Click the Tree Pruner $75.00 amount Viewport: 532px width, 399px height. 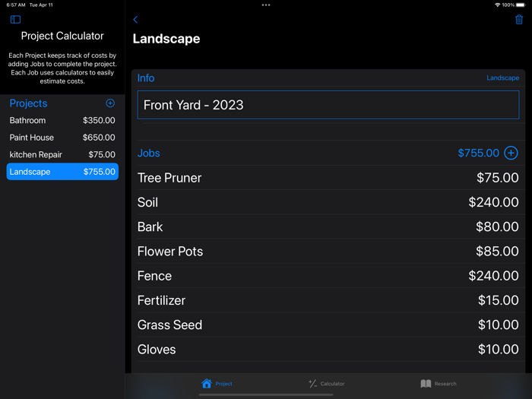pos(497,178)
